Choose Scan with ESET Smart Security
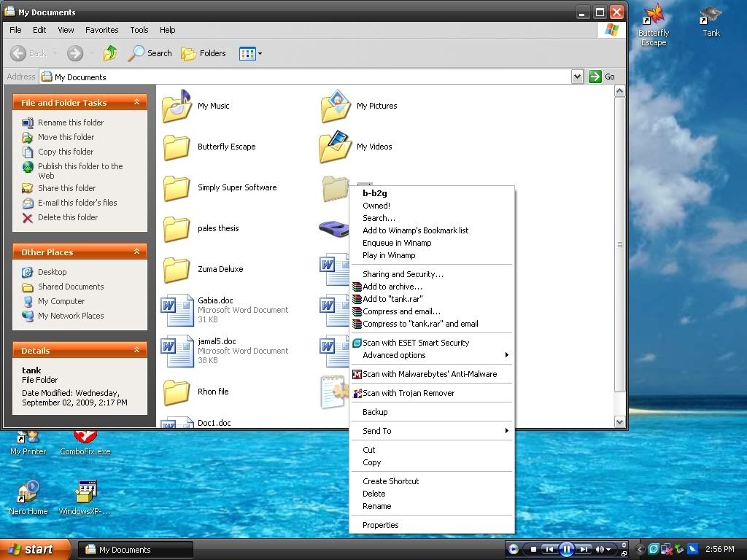Image resolution: width=747 pixels, height=560 pixels. pyautogui.click(x=416, y=343)
